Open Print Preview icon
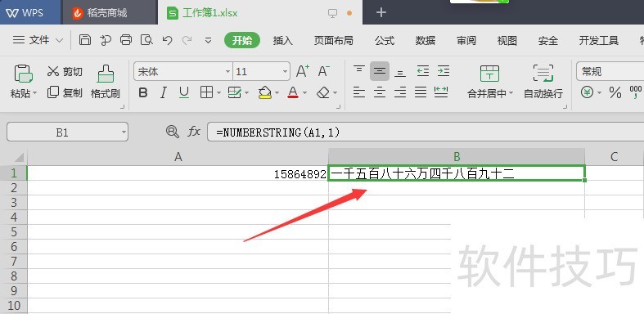 146,40
